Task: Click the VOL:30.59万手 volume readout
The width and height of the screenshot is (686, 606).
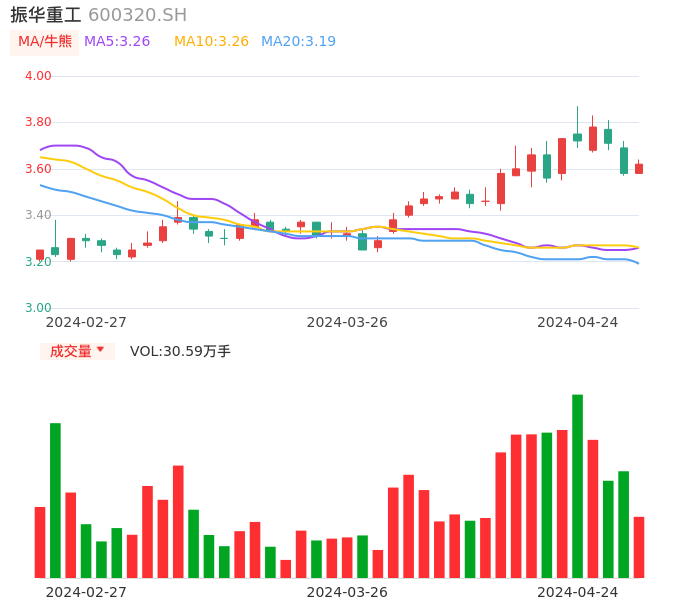Action: (x=180, y=351)
